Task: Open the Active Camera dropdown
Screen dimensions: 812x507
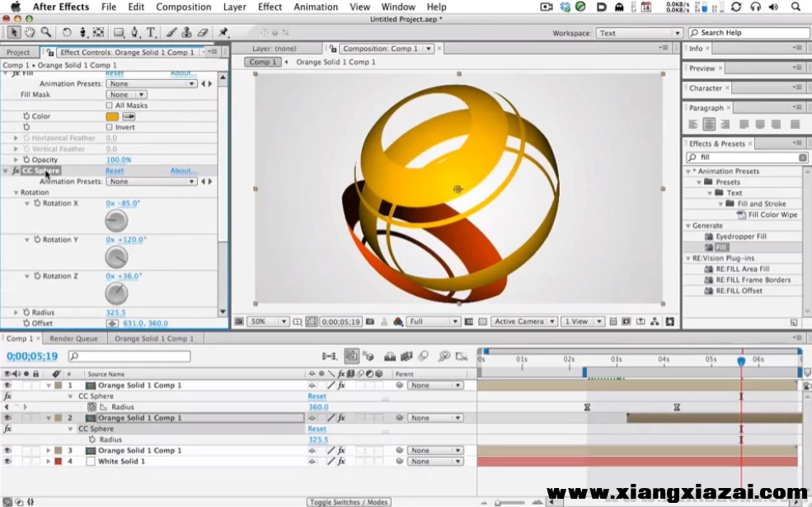Action: 523,322
